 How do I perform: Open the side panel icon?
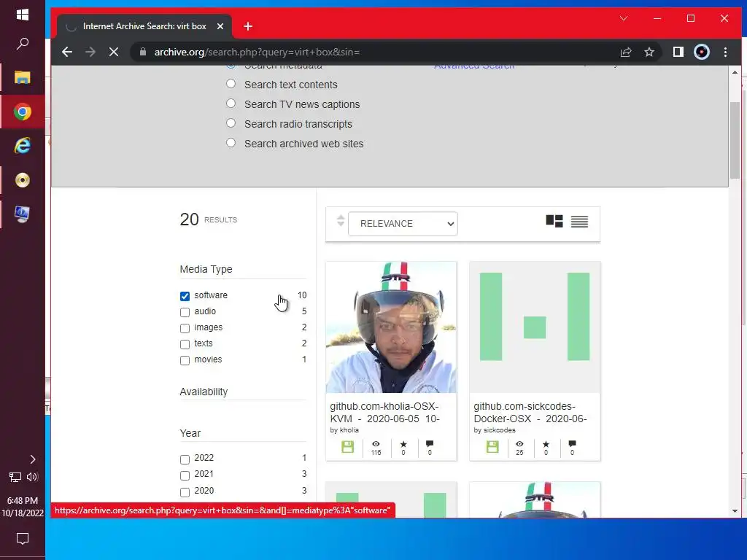[x=678, y=52]
